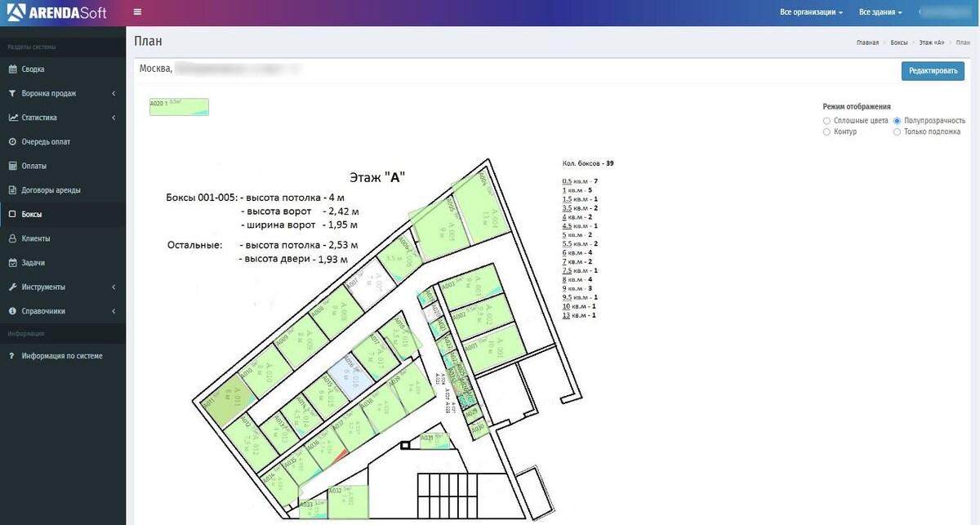Click the clock icon for Очередь оплат

pos(12,141)
